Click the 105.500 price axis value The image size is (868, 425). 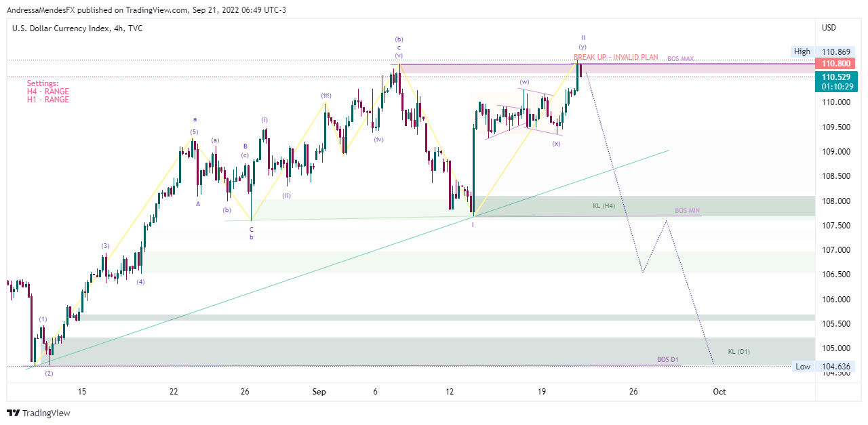click(836, 324)
